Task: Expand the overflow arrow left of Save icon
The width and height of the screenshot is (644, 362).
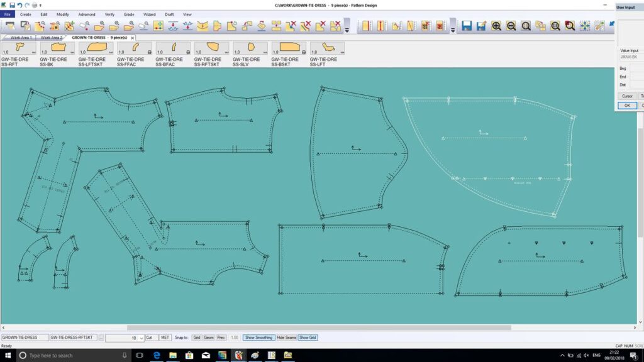Action: [x=452, y=29]
